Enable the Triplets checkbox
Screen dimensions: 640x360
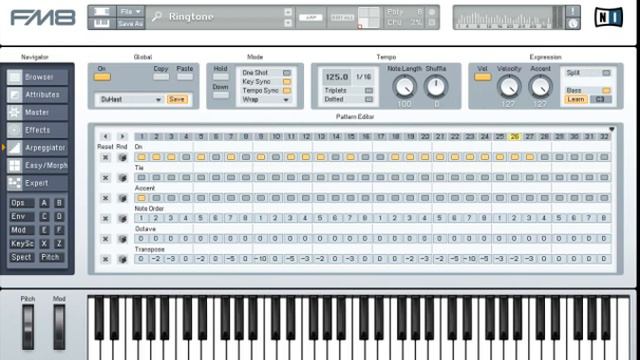[369, 91]
